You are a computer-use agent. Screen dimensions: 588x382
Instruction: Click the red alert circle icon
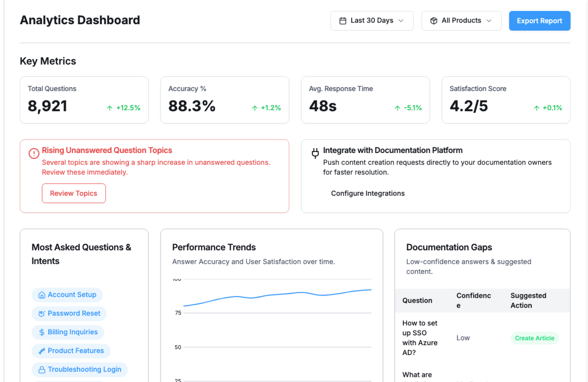click(34, 153)
